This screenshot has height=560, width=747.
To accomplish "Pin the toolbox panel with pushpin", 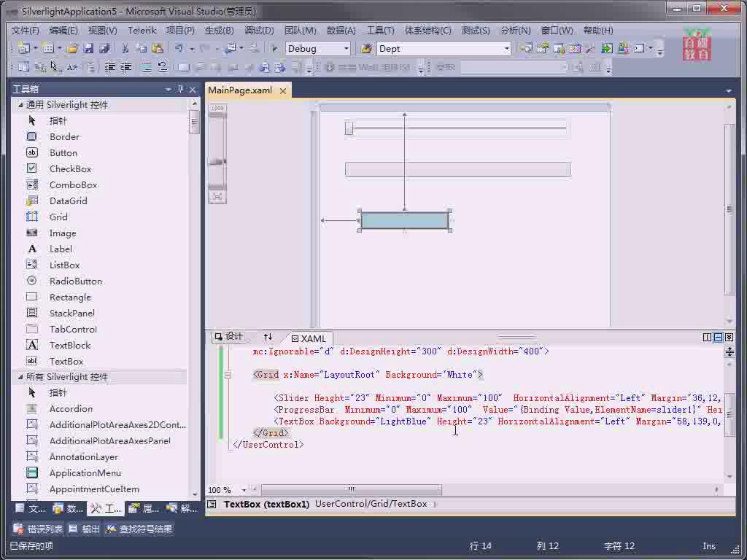I will [180, 89].
